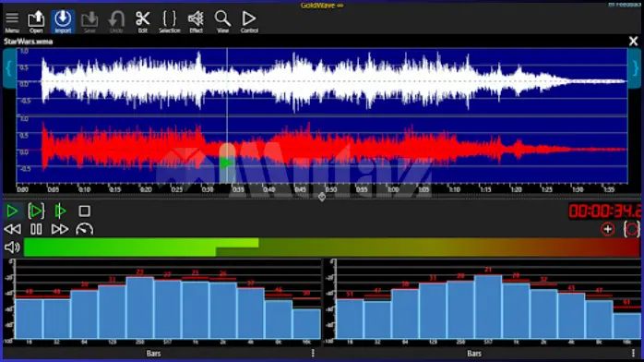Click the red right channel waveform

(x=322, y=150)
